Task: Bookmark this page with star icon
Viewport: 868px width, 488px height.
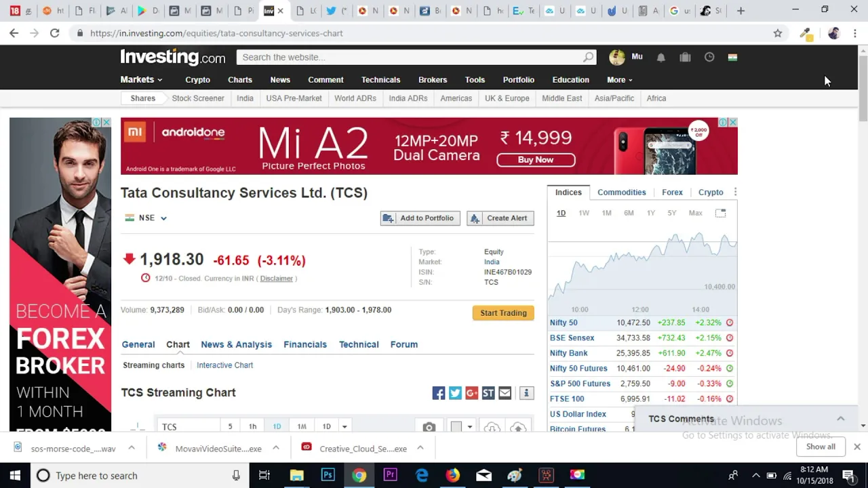Action: pos(778,33)
